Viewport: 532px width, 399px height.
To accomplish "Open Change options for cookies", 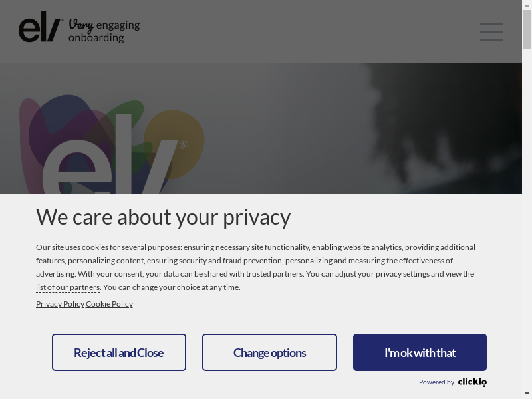I will coord(269,352).
